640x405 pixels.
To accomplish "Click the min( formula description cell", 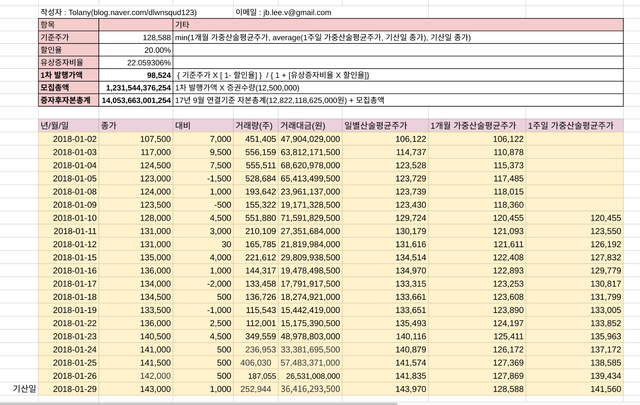I will (398, 38).
